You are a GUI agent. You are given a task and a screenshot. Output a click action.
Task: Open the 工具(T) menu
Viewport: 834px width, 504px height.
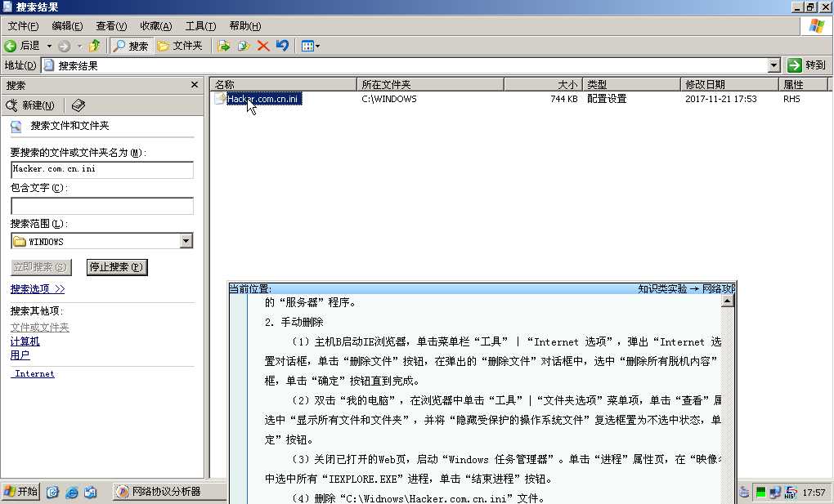pos(200,26)
